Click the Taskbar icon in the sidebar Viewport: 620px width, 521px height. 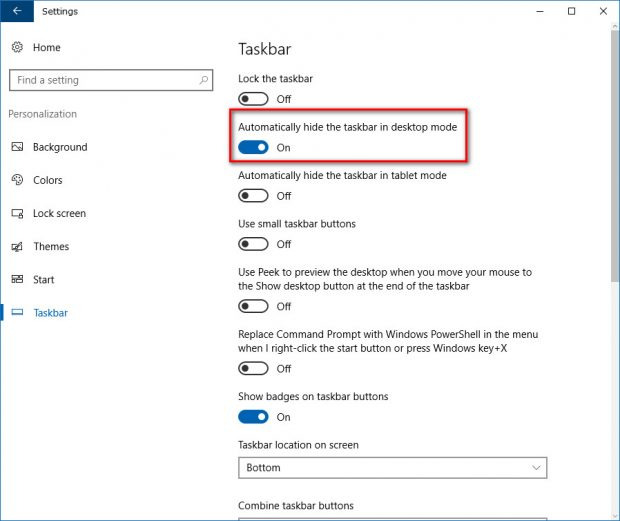[17, 312]
